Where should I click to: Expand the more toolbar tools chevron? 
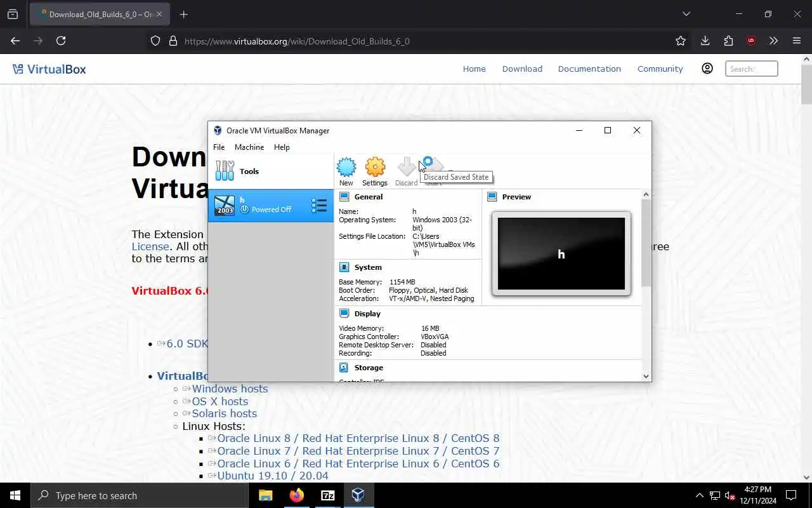click(773, 41)
